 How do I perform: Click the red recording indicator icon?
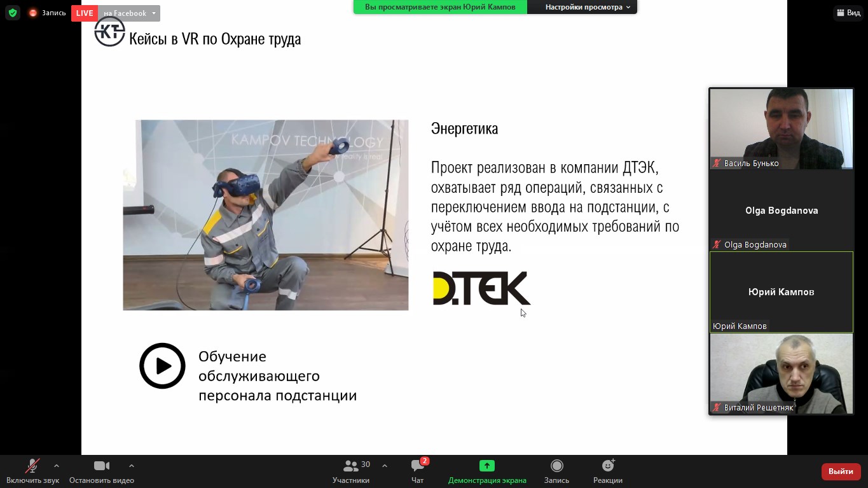(33, 13)
